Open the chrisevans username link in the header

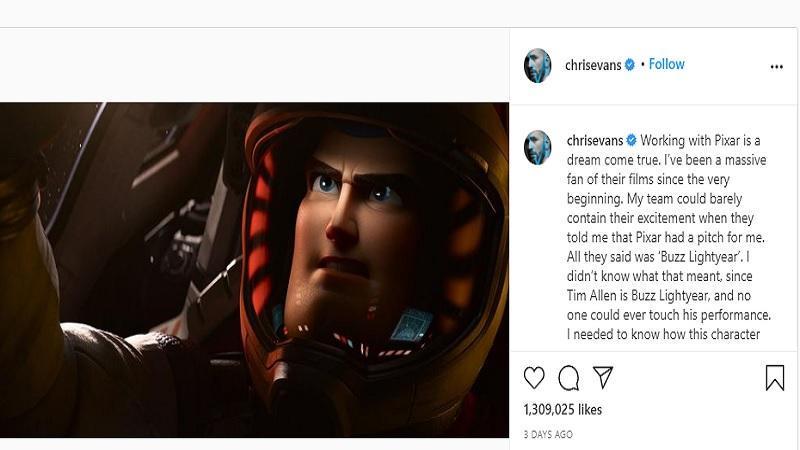point(593,65)
